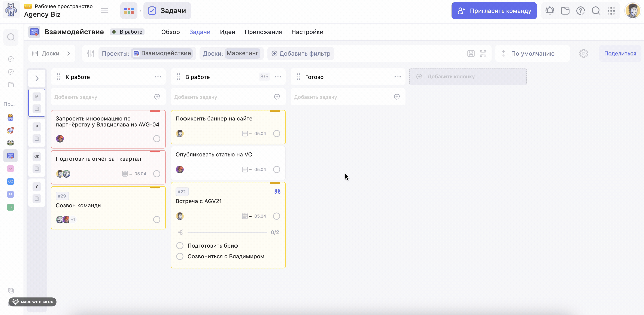Select the М board in the boards panel
This screenshot has width=644, height=315.
pyautogui.click(x=37, y=103)
